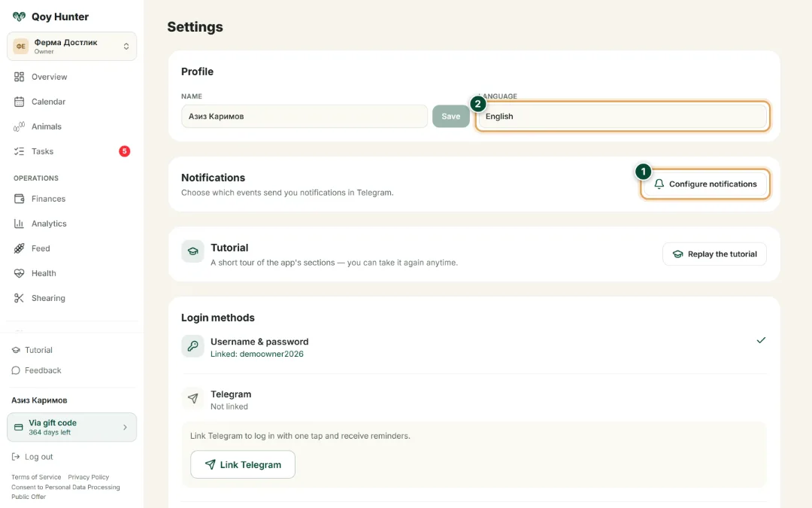Click the Shearing scissors icon
Screen dimensions: 812x508
[19, 298]
